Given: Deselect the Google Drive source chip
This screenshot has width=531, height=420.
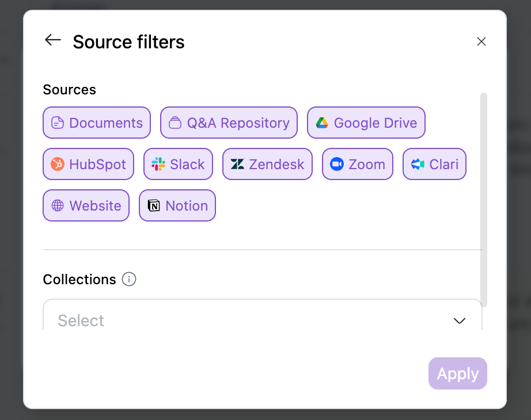Looking at the screenshot, I should pyautogui.click(x=366, y=123).
